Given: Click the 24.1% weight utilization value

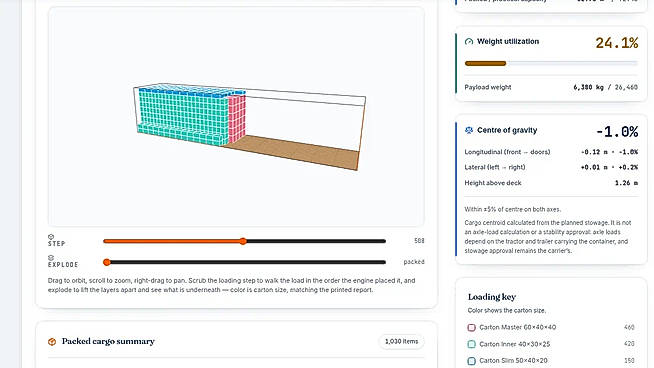Looking at the screenshot, I should [x=616, y=43].
